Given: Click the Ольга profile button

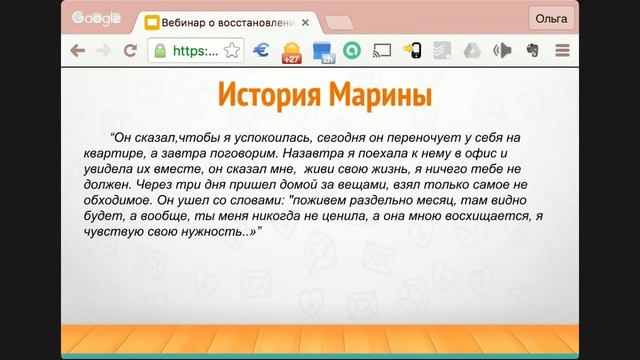Looking at the screenshot, I should 551,19.
